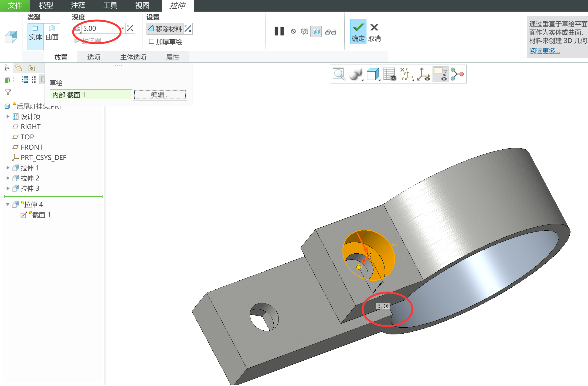Open the depth value dropdown arrow
588x386 pixels.
tap(123, 28)
